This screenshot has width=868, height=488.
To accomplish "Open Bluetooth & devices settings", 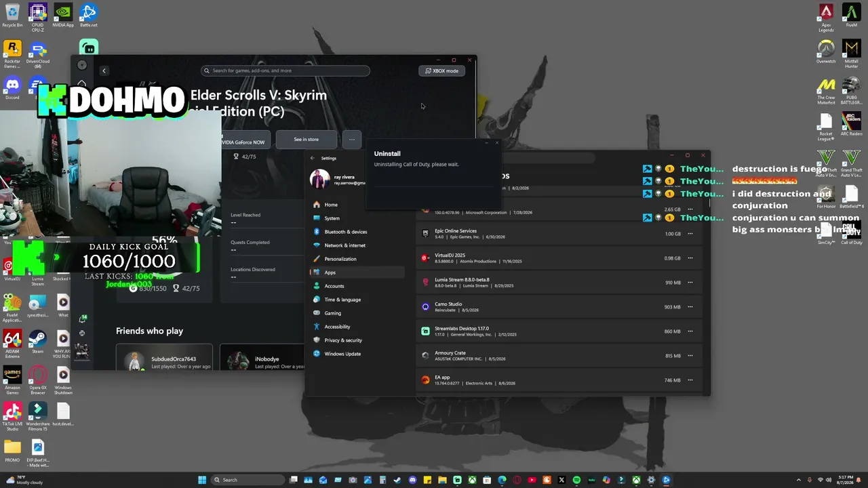I will pyautogui.click(x=357, y=232).
